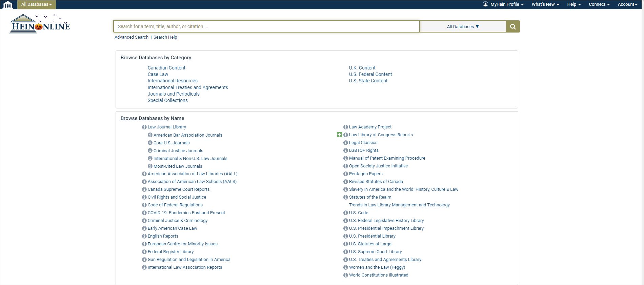
Task: Click the library building home icon
Action: point(7,5)
